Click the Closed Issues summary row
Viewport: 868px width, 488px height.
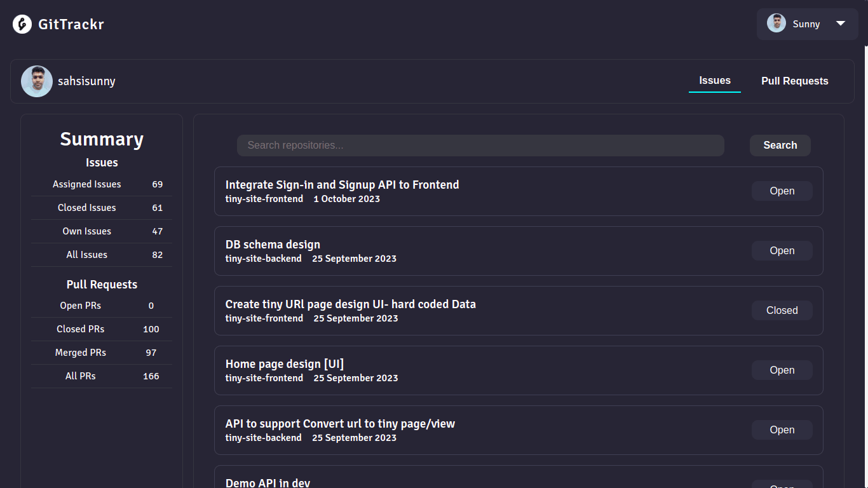(102, 208)
